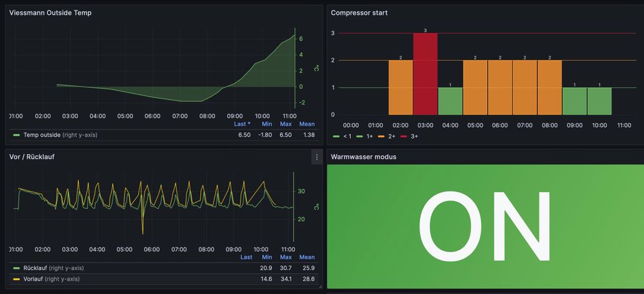Sort Vor / Rücklauf legend by Mean column

(307, 257)
